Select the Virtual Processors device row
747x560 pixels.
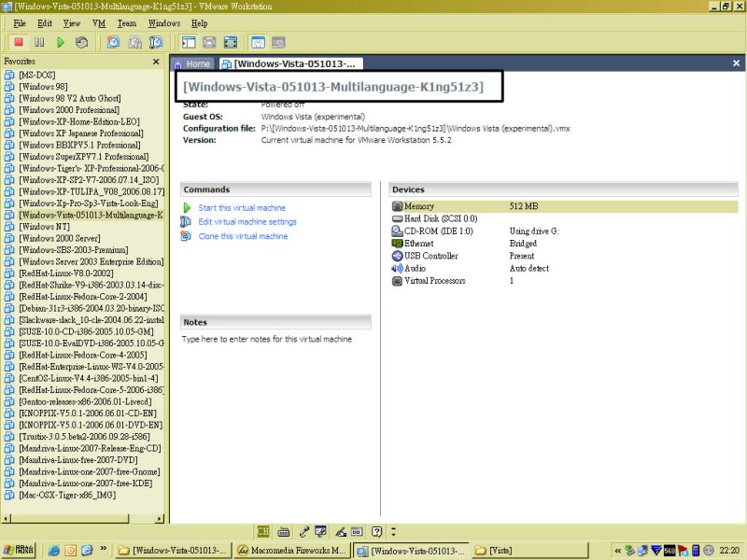(x=565, y=281)
